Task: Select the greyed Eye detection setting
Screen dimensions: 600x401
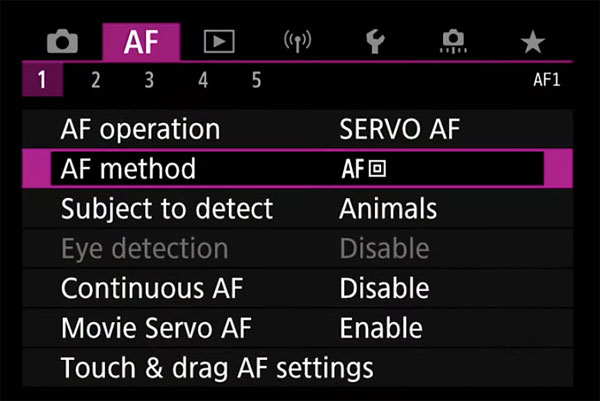Action: [x=298, y=248]
